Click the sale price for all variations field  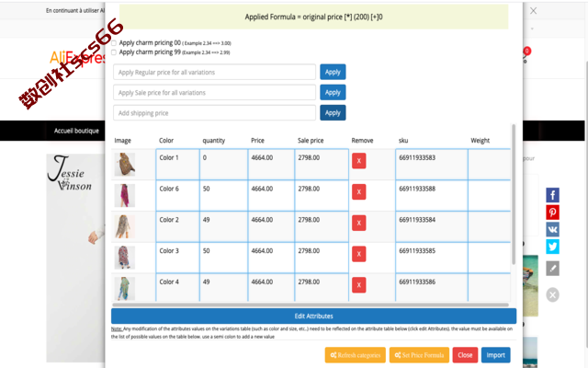pyautogui.click(x=214, y=92)
